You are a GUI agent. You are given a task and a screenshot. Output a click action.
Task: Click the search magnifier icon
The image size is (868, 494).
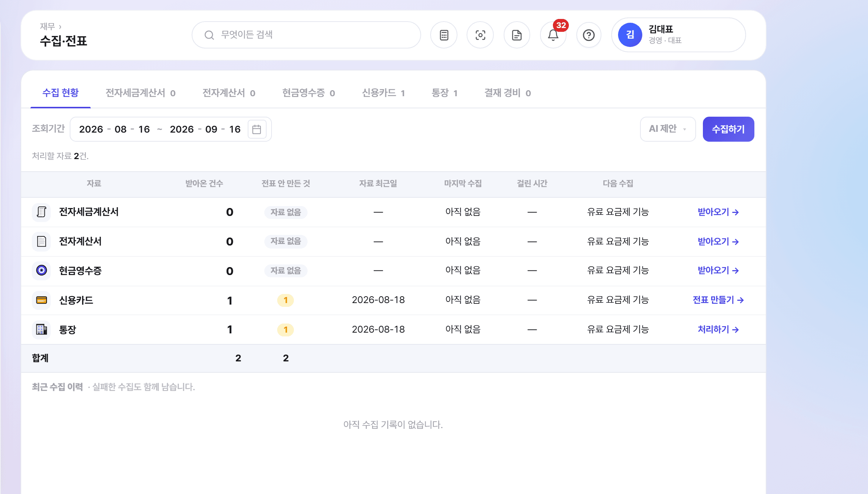(209, 35)
